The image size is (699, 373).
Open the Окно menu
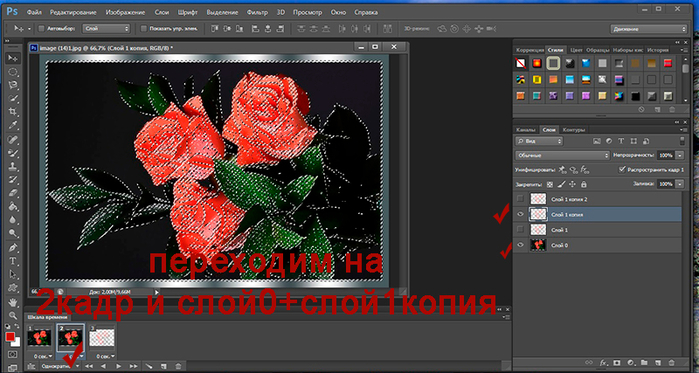pyautogui.click(x=338, y=12)
